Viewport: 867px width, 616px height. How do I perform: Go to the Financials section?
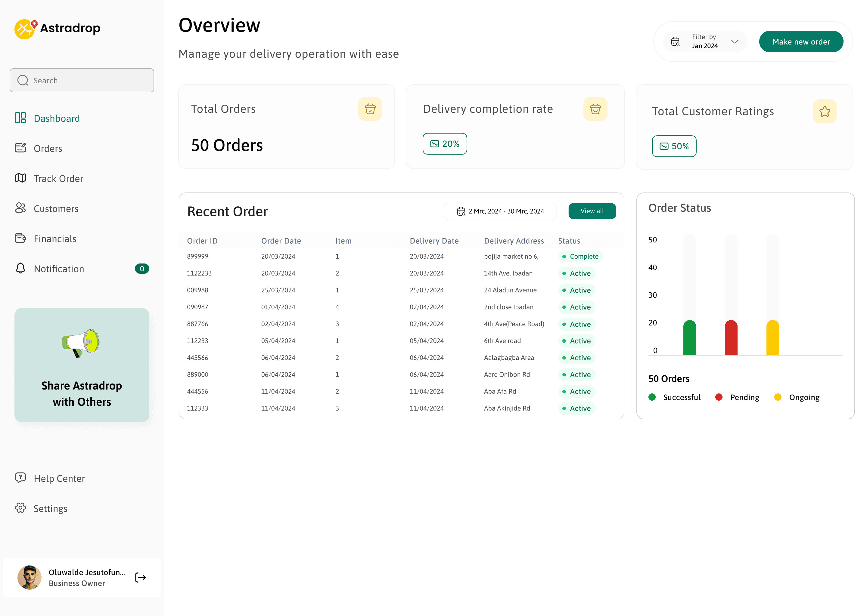click(55, 239)
